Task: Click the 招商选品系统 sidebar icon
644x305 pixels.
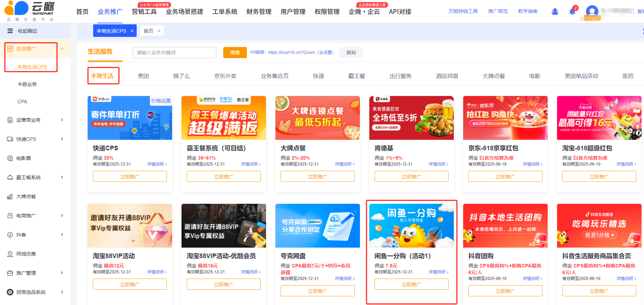Action: [x=10, y=292]
